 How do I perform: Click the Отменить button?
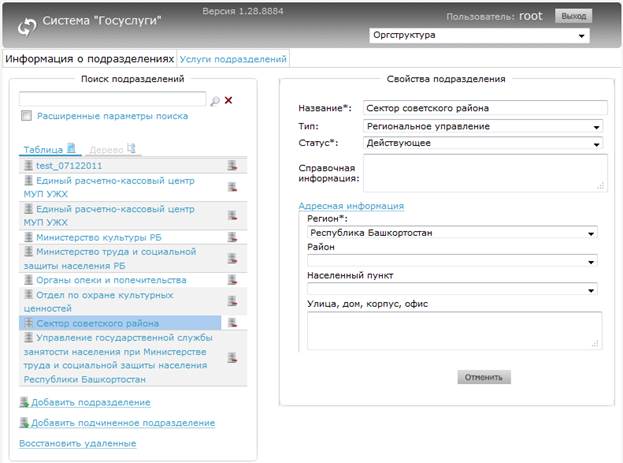[484, 377]
